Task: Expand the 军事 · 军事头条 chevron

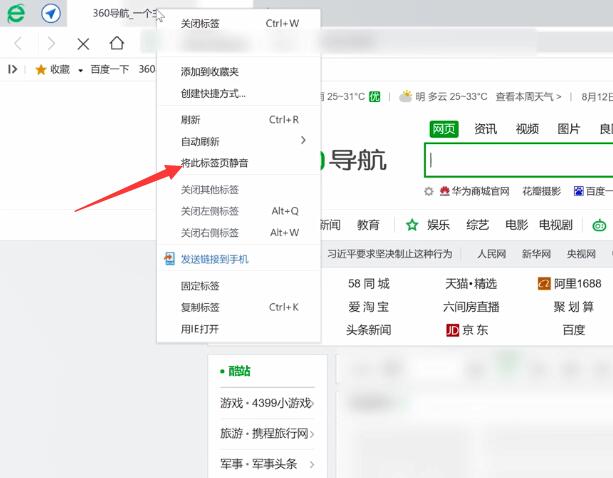Action: tap(312, 464)
